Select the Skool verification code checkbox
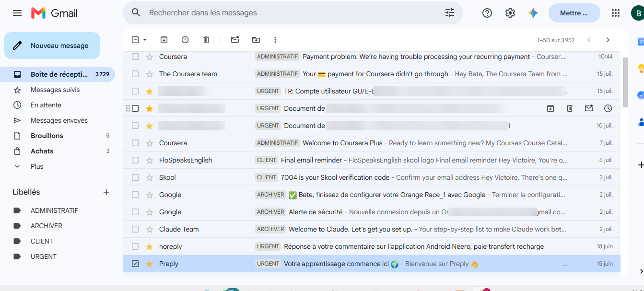 135,177
